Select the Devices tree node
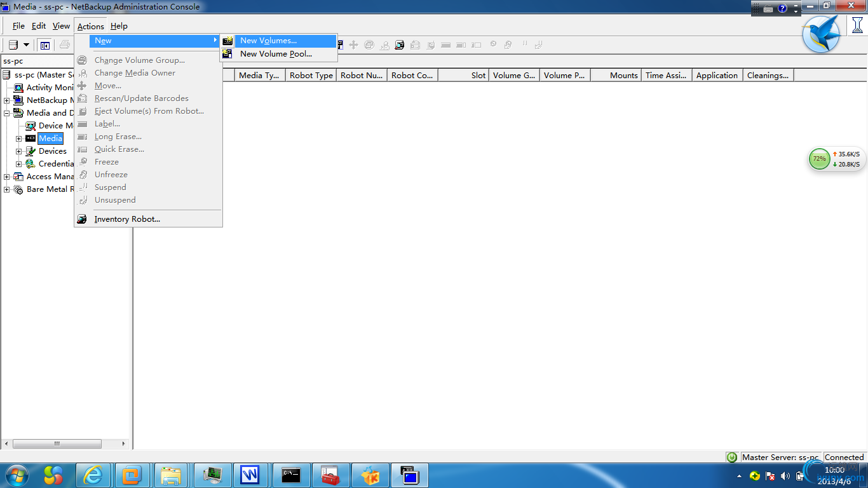Screen dimensions: 868x488 click(x=53, y=151)
